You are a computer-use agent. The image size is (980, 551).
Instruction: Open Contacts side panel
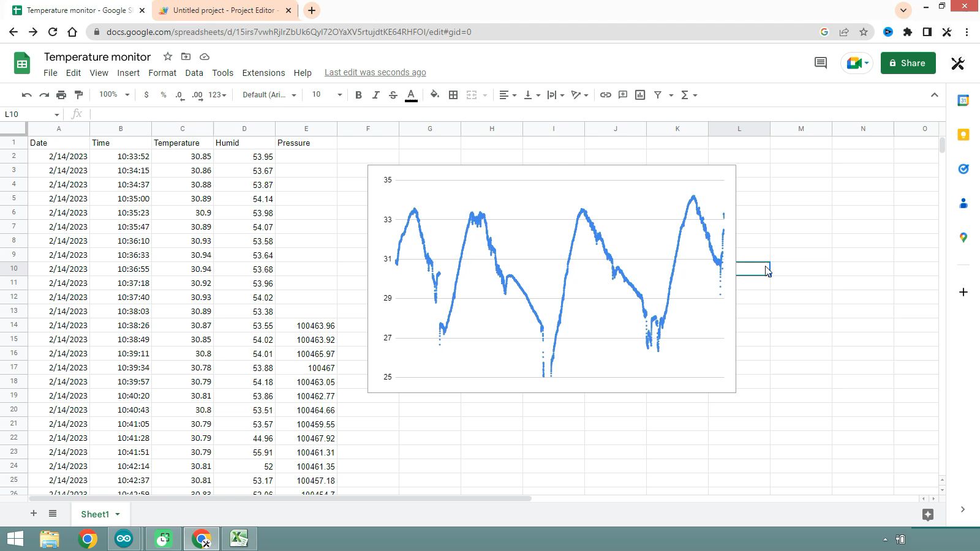(963, 203)
